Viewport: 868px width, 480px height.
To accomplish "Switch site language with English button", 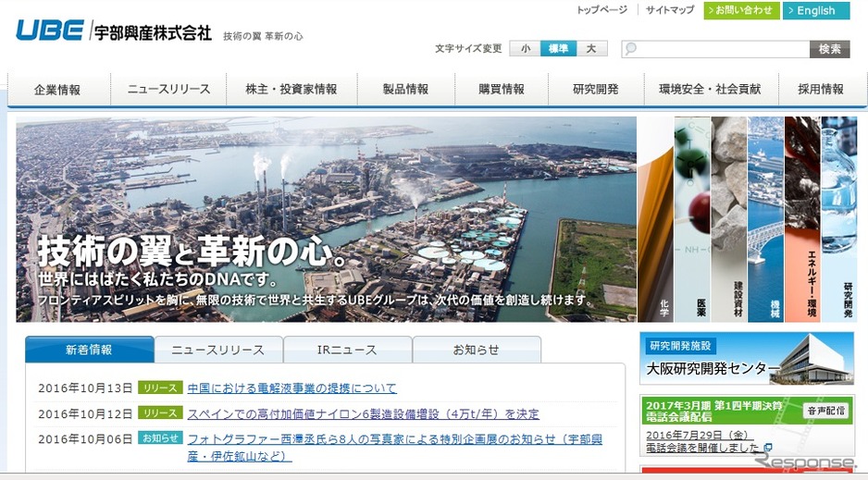I will click(x=815, y=11).
